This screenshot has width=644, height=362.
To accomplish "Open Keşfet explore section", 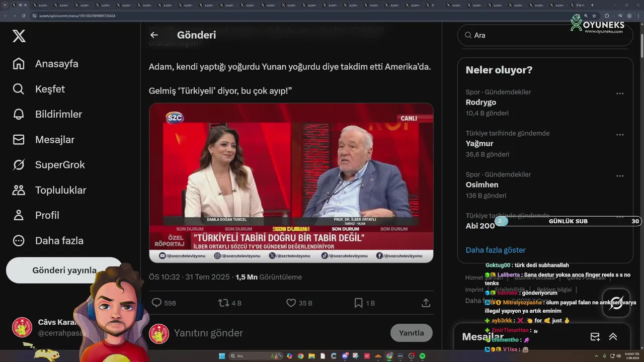I will coord(39,89).
